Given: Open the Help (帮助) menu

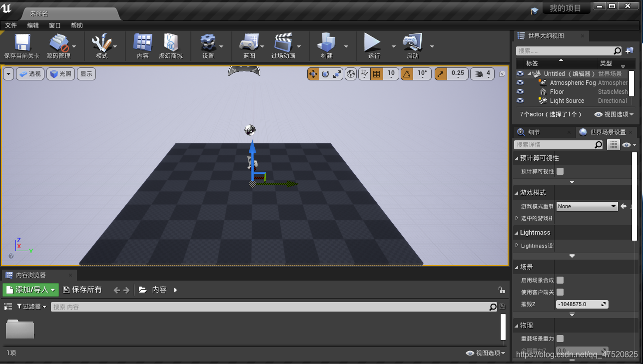Looking at the screenshot, I should point(77,25).
